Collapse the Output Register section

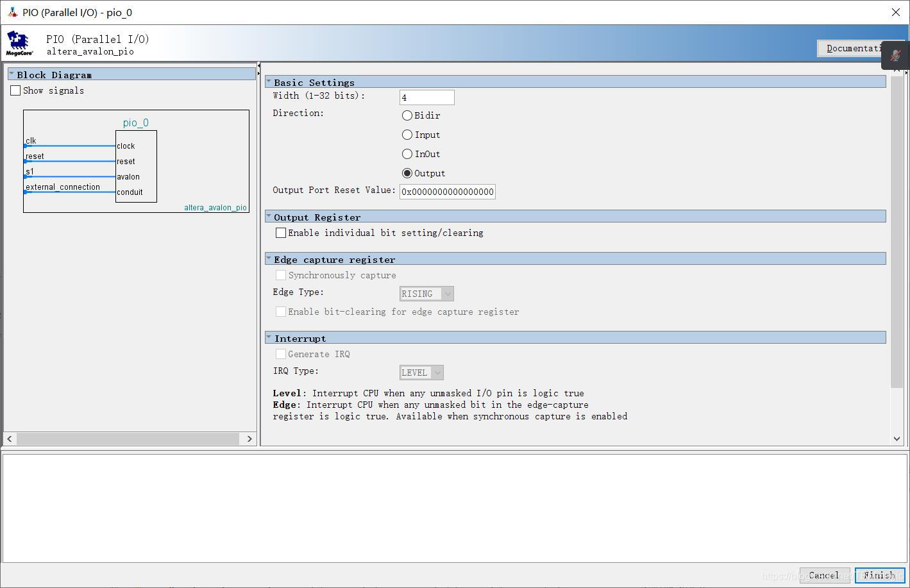coord(269,216)
